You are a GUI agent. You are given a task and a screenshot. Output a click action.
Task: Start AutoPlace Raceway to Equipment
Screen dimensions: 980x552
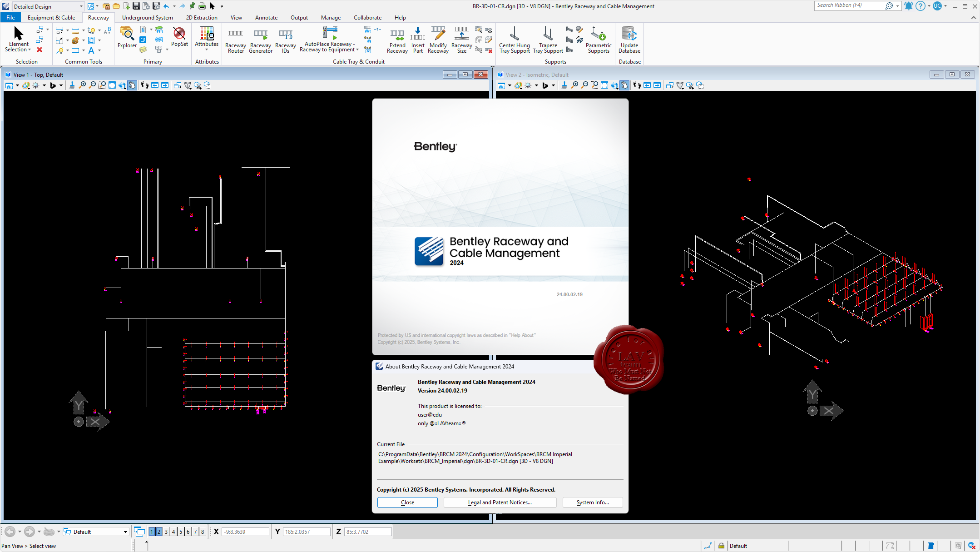point(329,39)
